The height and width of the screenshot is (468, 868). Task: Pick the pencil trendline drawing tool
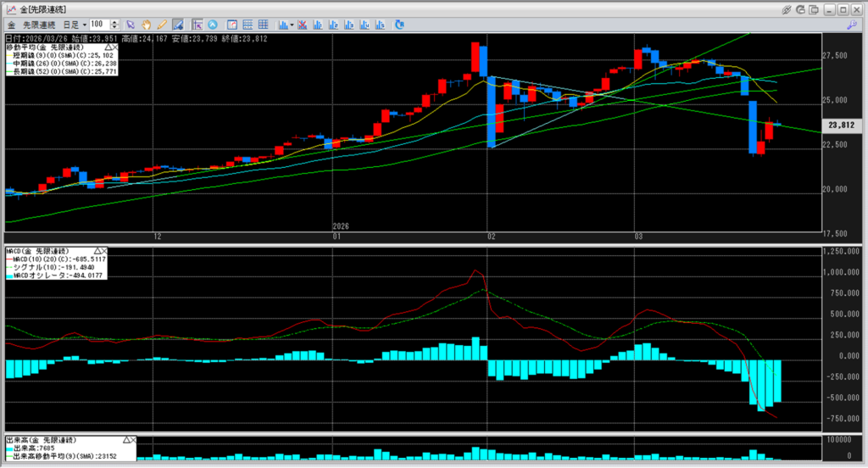(x=162, y=25)
